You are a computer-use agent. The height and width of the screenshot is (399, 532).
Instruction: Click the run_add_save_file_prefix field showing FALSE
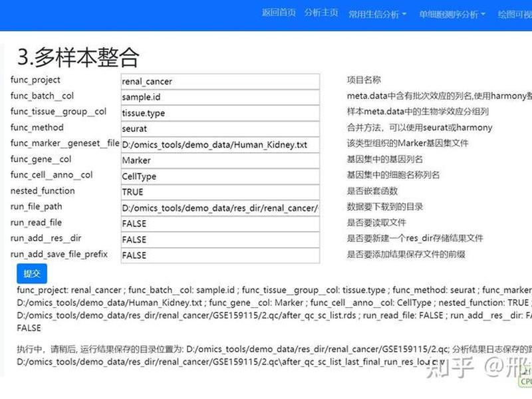(x=220, y=255)
